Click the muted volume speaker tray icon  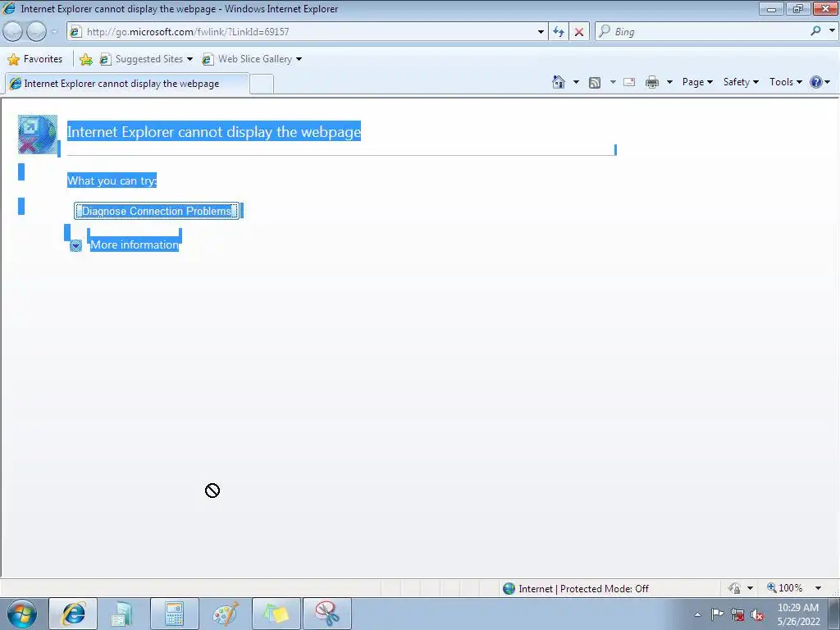[x=757, y=614]
